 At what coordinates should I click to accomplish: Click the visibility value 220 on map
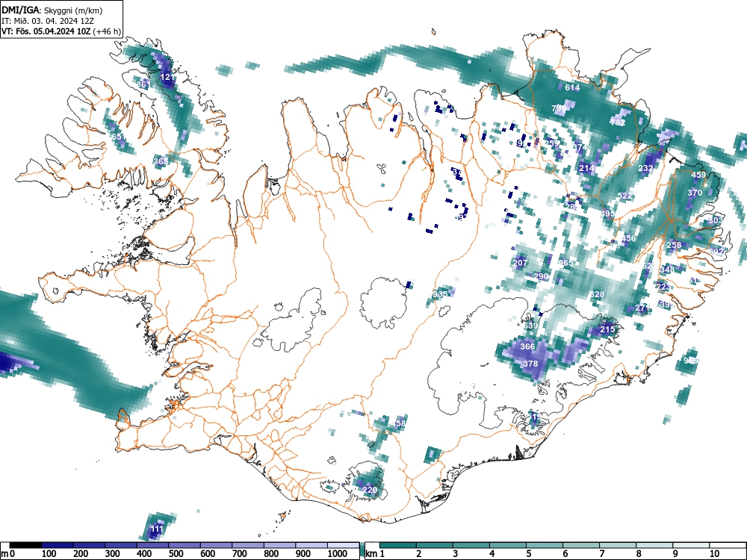(371, 490)
